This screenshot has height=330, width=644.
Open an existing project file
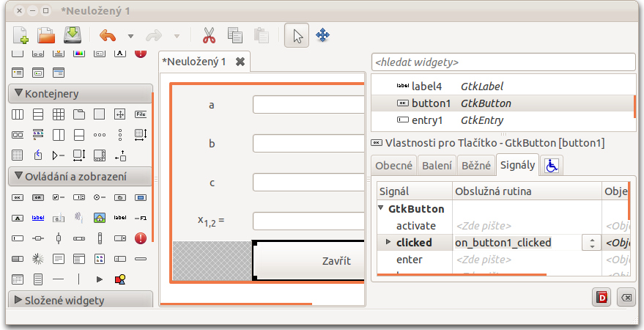click(x=46, y=35)
